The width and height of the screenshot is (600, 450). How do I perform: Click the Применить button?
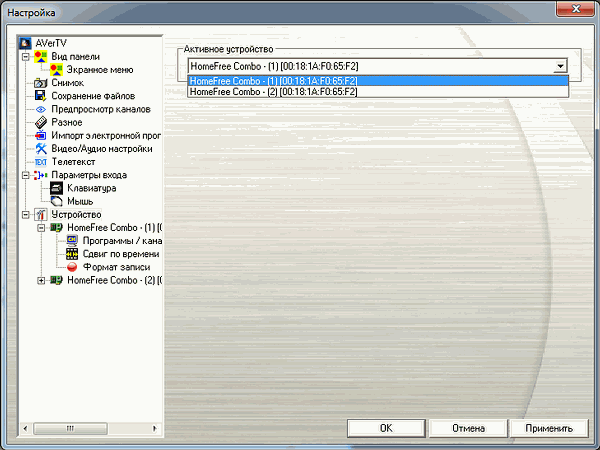pyautogui.click(x=549, y=428)
